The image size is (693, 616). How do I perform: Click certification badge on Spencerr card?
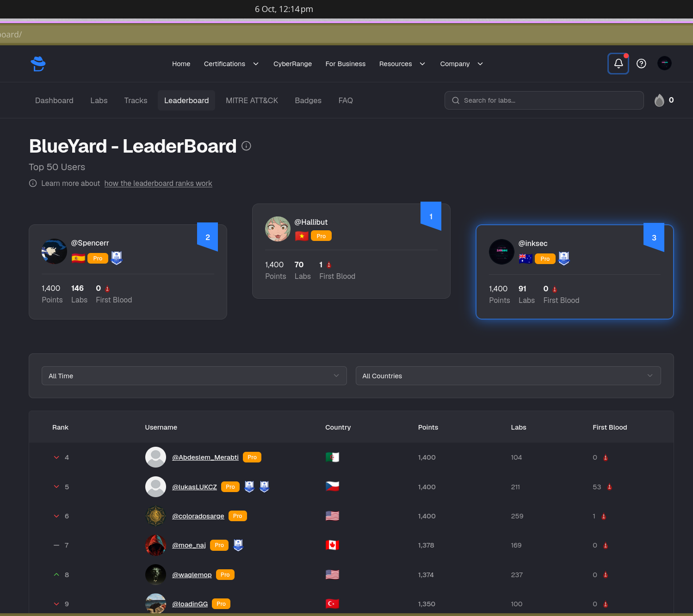(117, 258)
